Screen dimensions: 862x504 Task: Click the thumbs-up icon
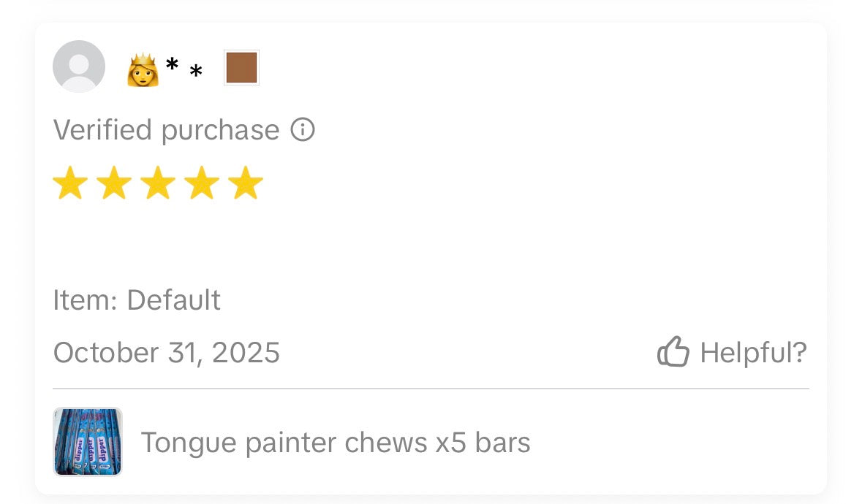673,352
